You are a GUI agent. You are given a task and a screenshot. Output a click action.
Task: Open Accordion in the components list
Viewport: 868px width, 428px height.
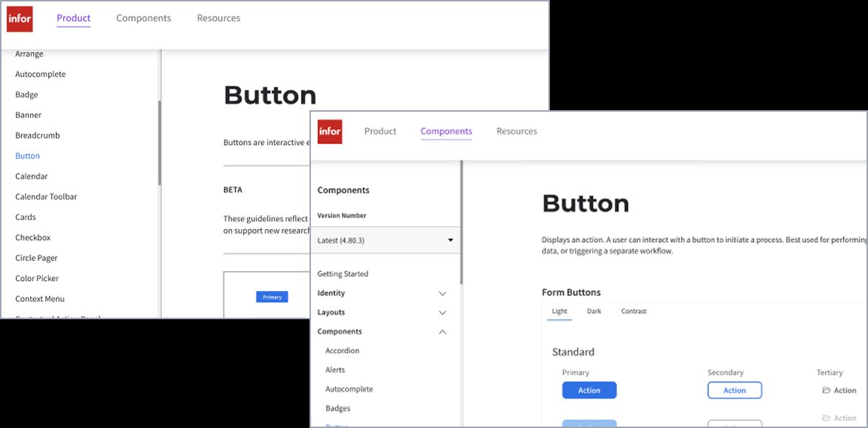[x=342, y=351]
